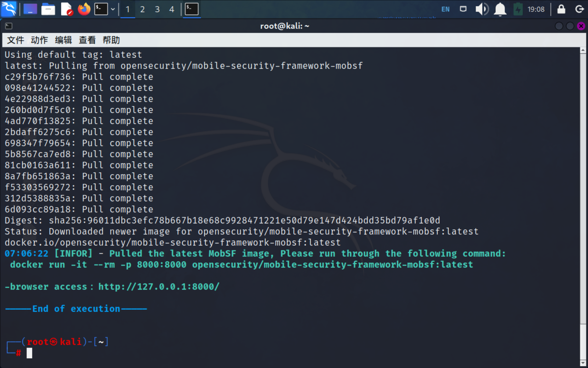588x368 pixels.
Task: Open terminal emulator launcher icon
Action: coord(101,9)
